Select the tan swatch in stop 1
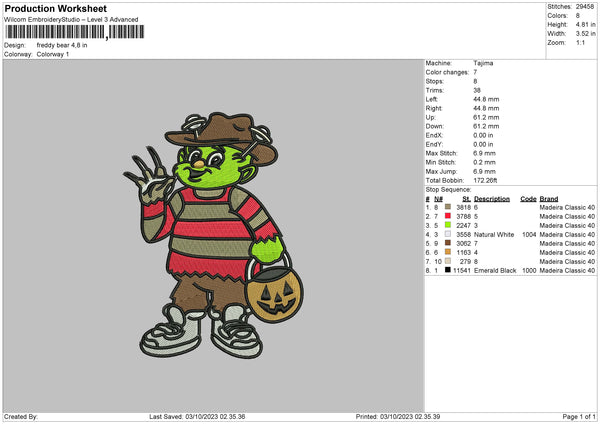600x424 pixels. point(449,207)
